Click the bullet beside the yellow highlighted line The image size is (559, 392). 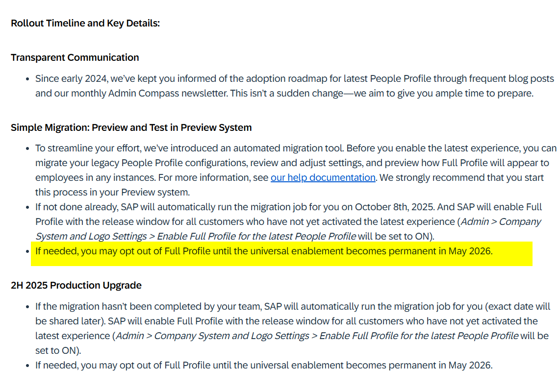pyautogui.click(x=27, y=252)
